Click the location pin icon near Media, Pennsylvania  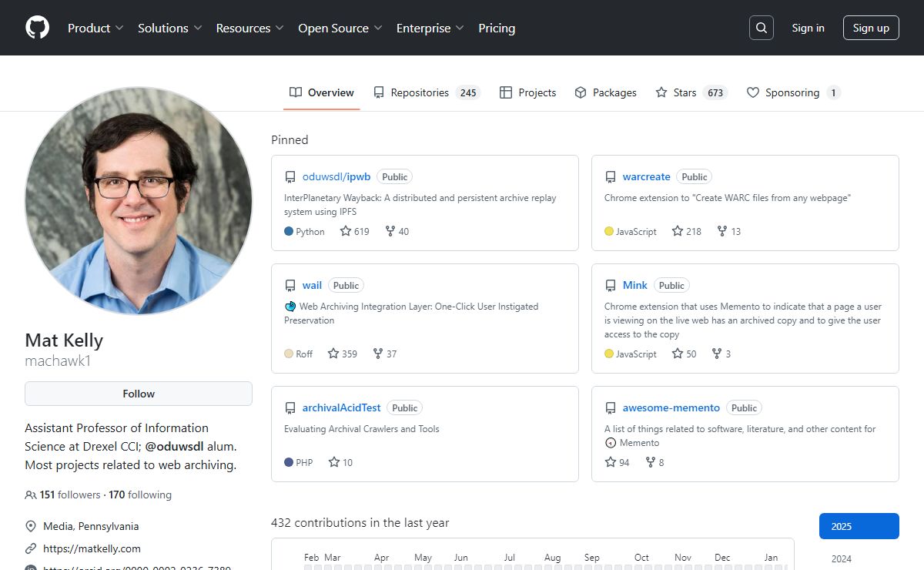tap(31, 526)
